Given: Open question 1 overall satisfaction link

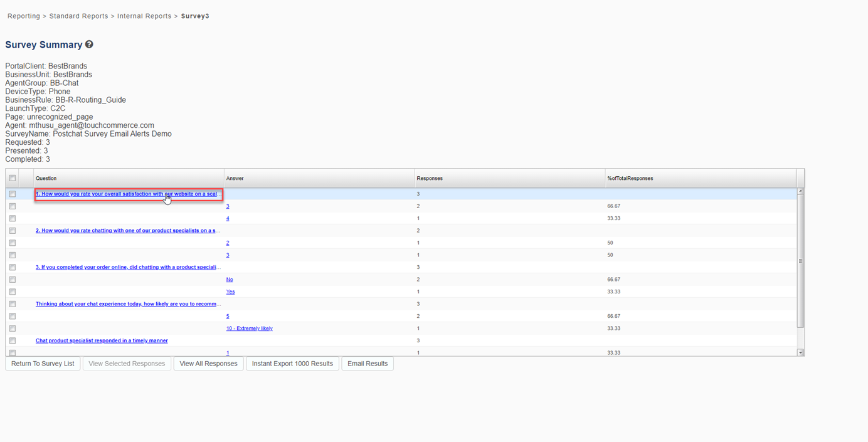Looking at the screenshot, I should tap(128, 194).
